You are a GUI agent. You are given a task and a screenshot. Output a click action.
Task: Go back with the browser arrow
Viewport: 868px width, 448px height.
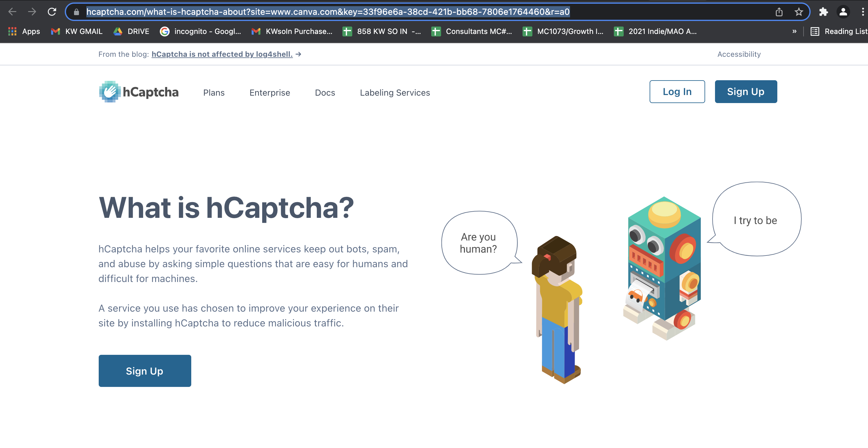click(12, 12)
